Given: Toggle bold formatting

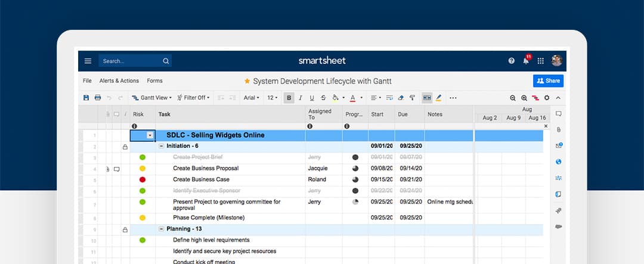Looking at the screenshot, I should (289, 98).
